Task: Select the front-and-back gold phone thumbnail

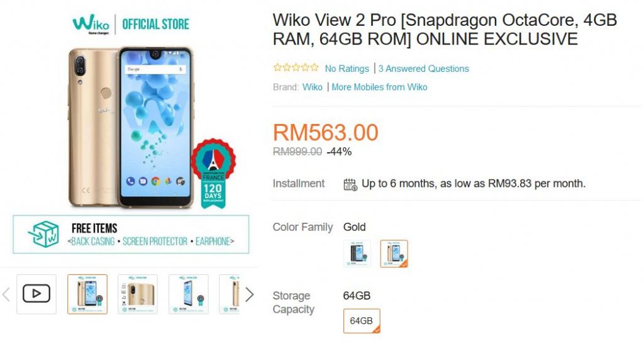Action: point(87,294)
